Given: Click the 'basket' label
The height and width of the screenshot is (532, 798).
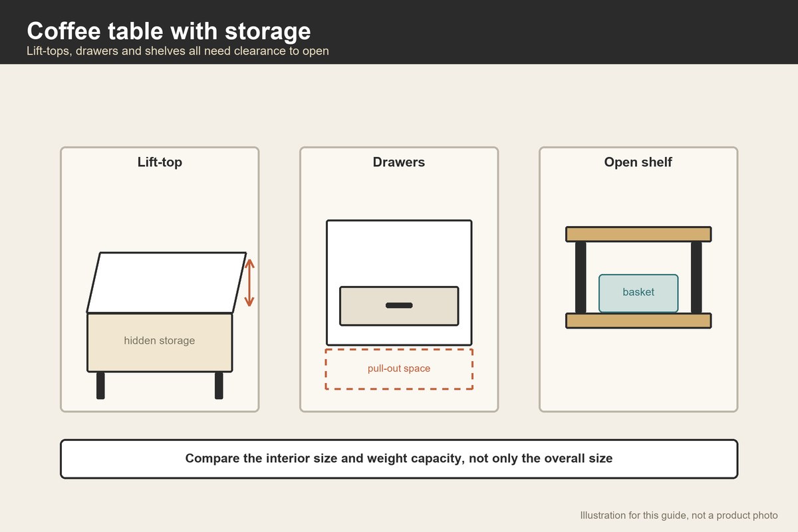Looking at the screenshot, I should coord(638,292).
